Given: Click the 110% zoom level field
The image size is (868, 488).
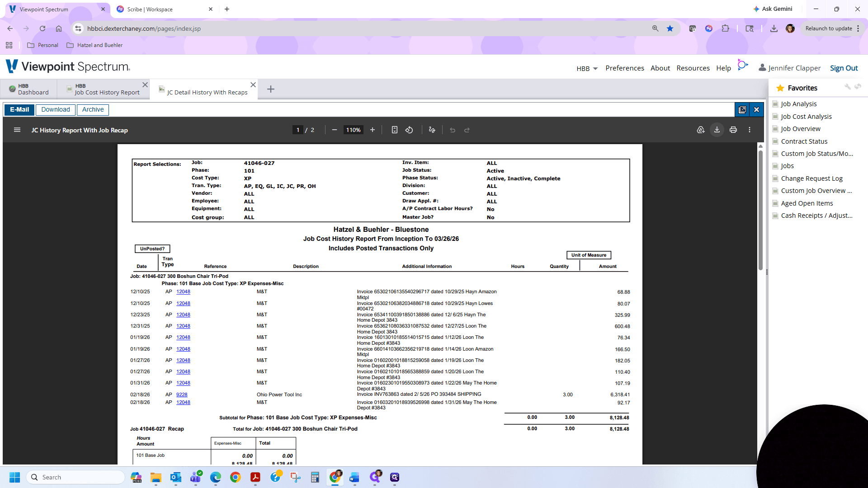Looking at the screenshot, I should click(x=354, y=130).
